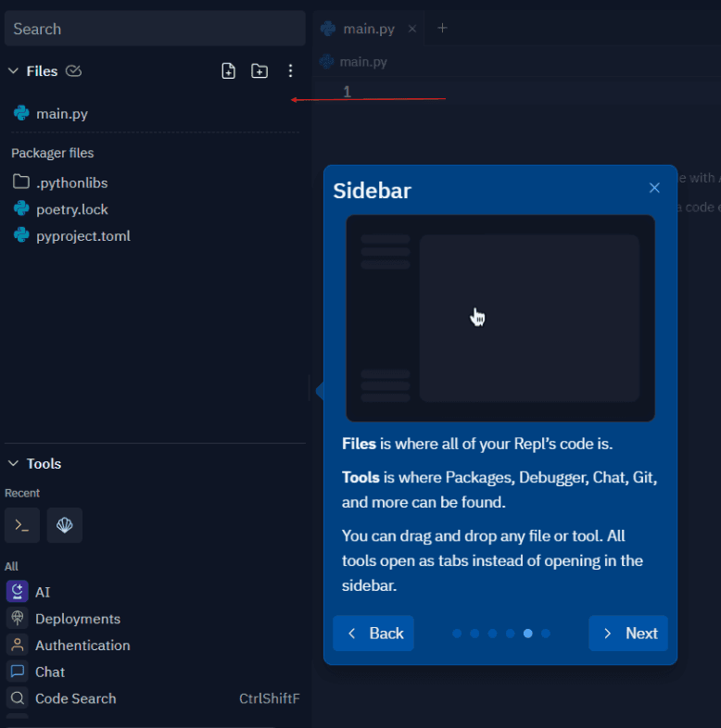Open the Deployments tool
Screen dimensions: 721x728
pos(77,619)
